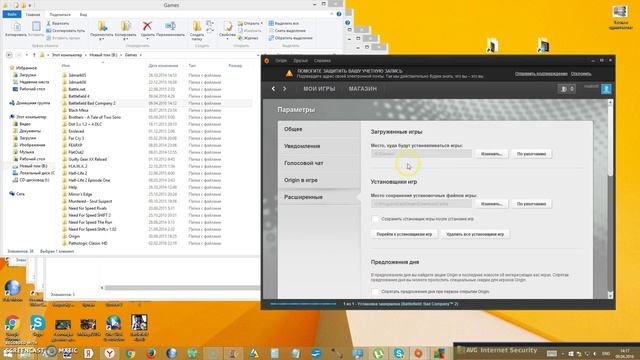Click the Дата изменения column header
Screen dimensions: 640x360
pos(163,65)
